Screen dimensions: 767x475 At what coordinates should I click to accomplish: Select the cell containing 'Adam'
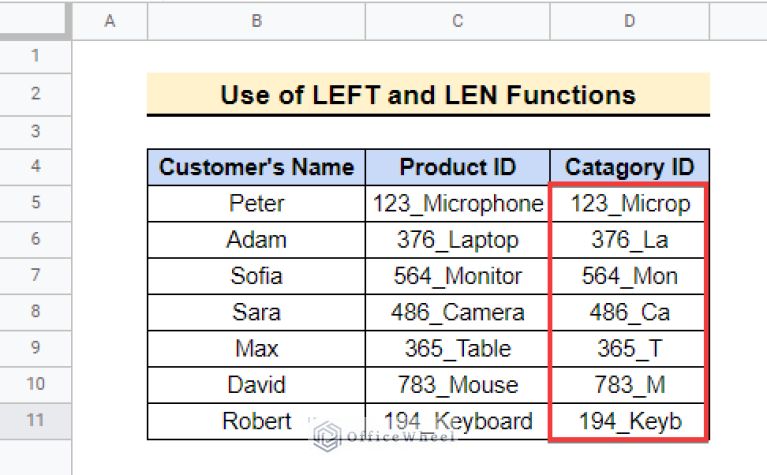tap(256, 240)
